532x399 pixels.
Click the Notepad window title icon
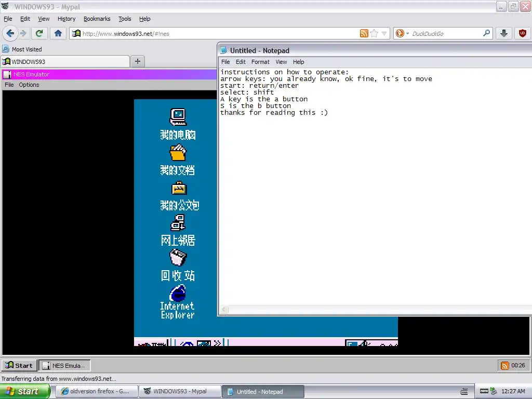click(223, 50)
